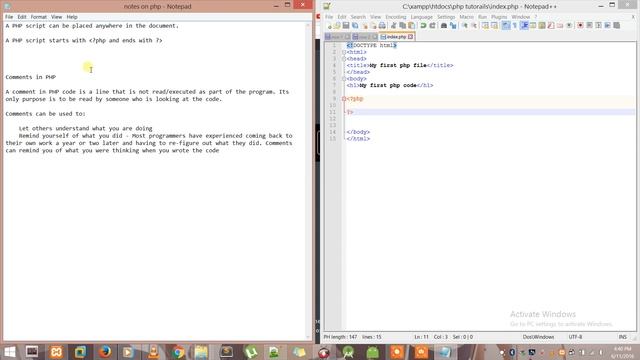Screen dimensions: 640x360
Task: Close the index.php tab with its X
Action: point(411,37)
